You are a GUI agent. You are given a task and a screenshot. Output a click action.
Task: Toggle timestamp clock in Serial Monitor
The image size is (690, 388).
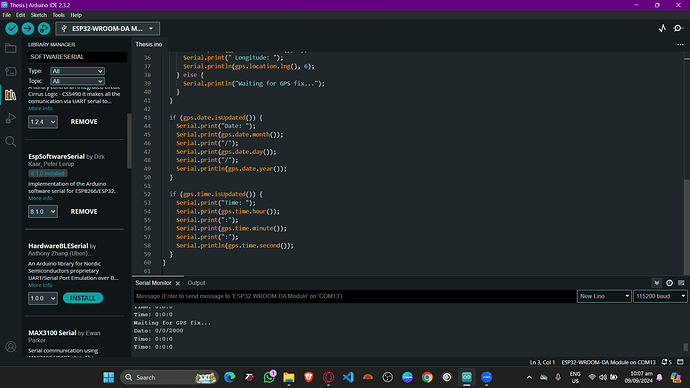tap(669, 283)
